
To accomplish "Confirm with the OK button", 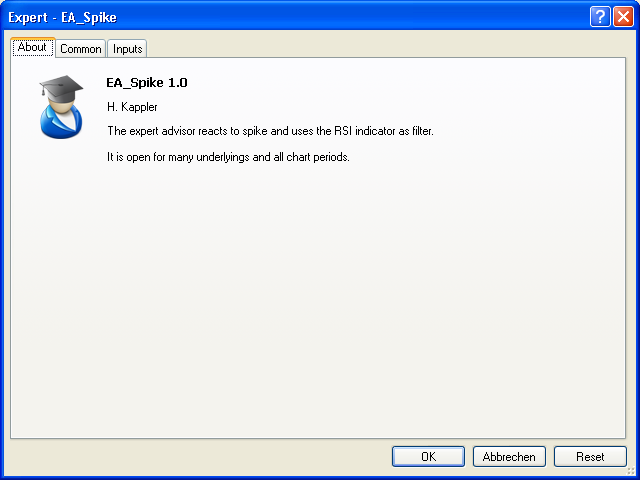I will click(428, 456).
